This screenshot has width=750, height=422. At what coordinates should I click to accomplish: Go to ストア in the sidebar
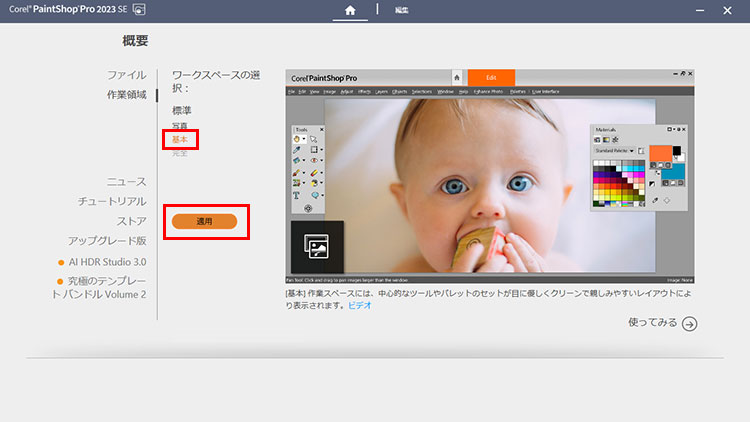pos(132,221)
